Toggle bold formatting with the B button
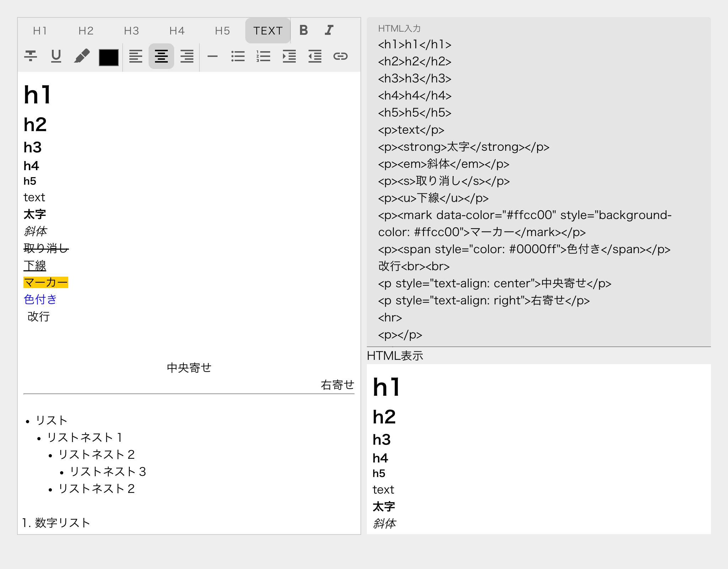Viewport: 728px width, 569px height. point(303,31)
